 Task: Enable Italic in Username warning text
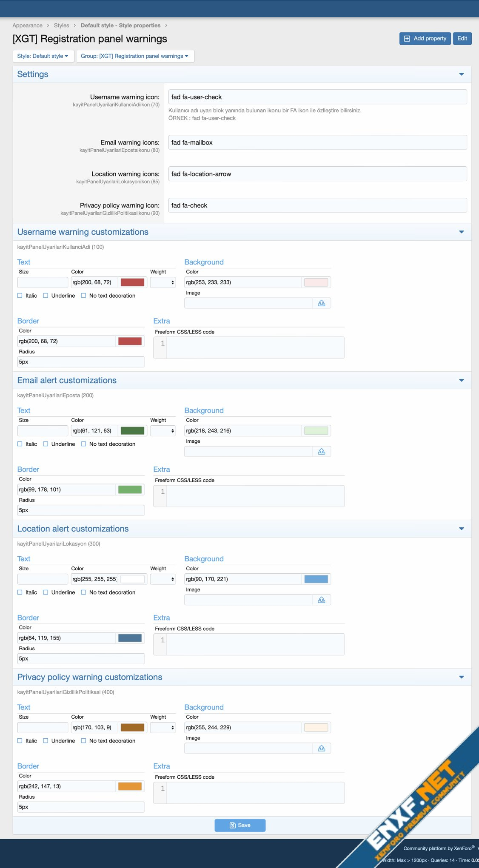click(20, 296)
